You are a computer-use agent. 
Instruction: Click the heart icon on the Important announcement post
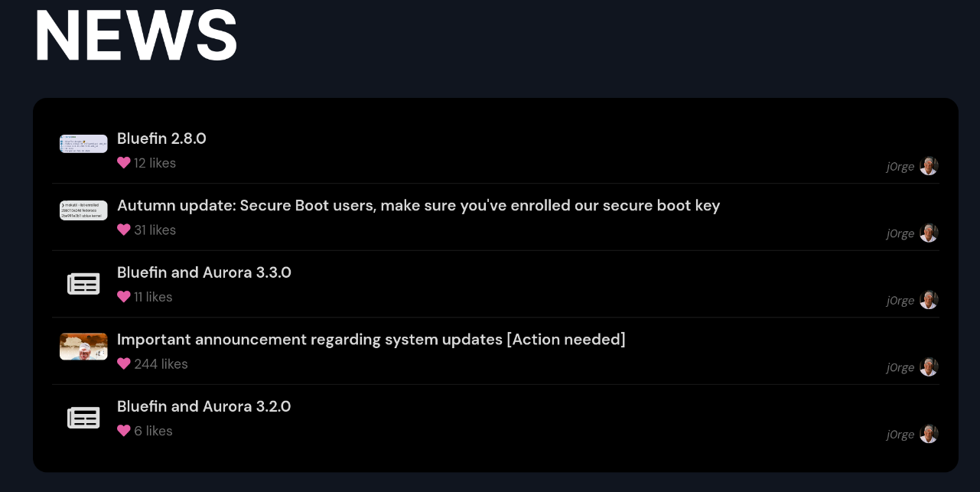124,364
